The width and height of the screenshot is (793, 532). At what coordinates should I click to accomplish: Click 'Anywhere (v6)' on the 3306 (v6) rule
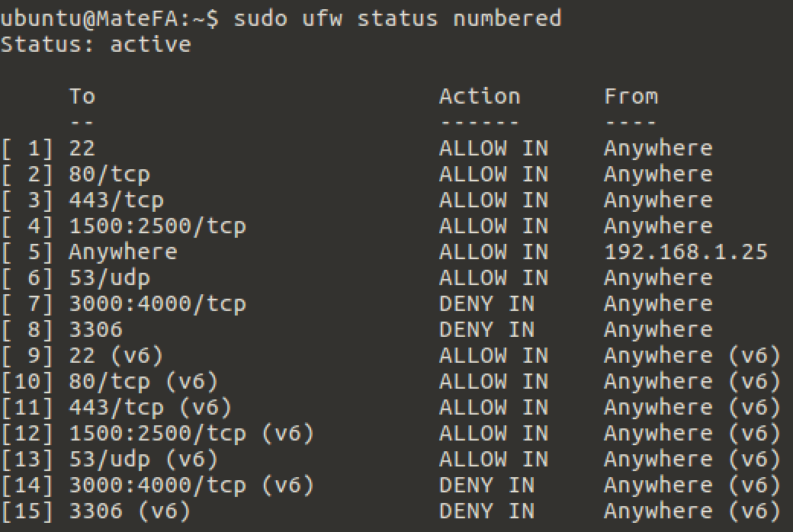pyautogui.click(x=692, y=511)
